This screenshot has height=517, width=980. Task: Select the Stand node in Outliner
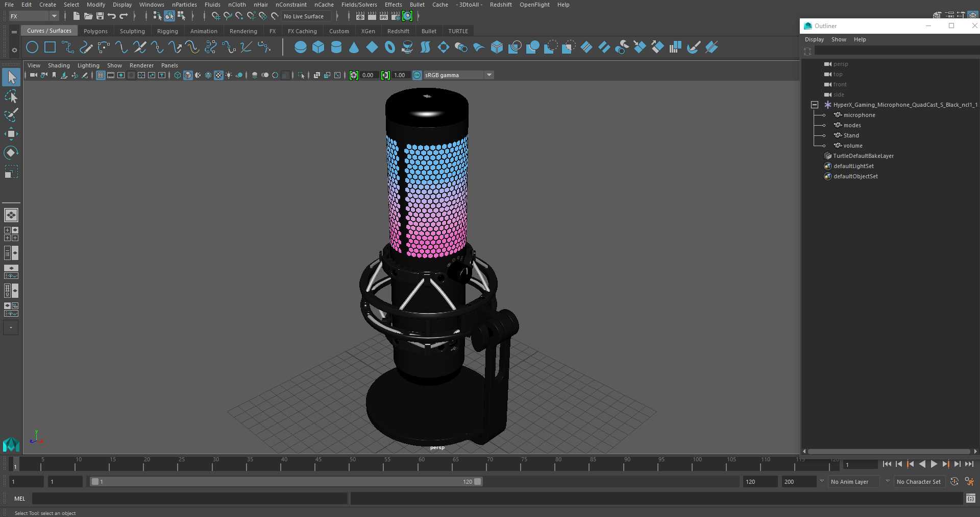(x=851, y=135)
